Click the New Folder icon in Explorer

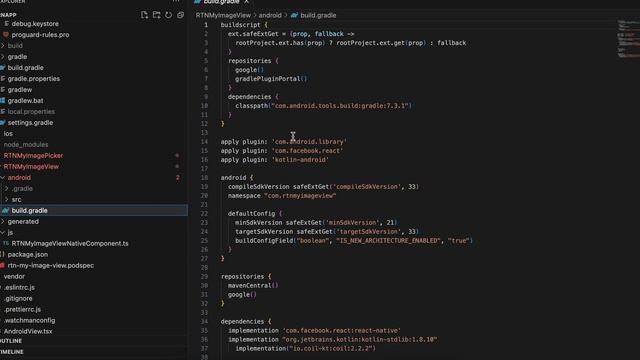point(156,15)
